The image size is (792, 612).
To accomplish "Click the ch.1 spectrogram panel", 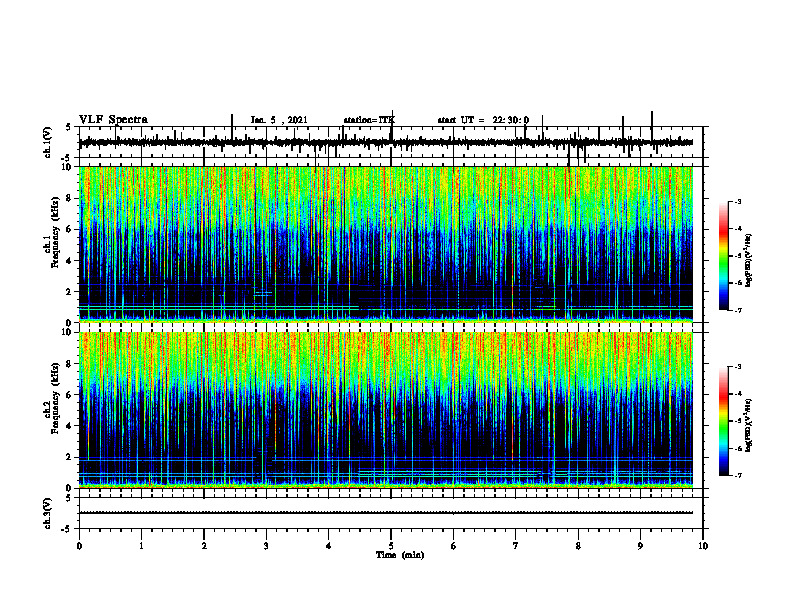I will click(x=385, y=244).
